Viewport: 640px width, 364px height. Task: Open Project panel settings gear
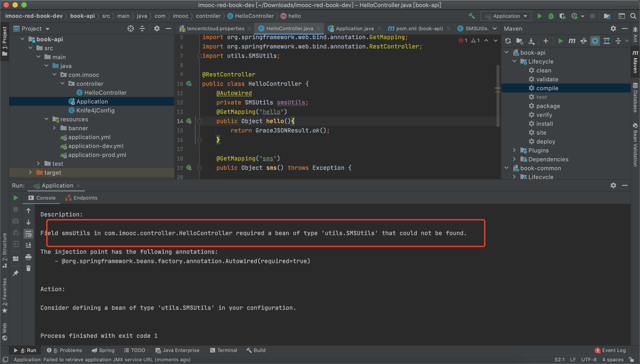157,28
